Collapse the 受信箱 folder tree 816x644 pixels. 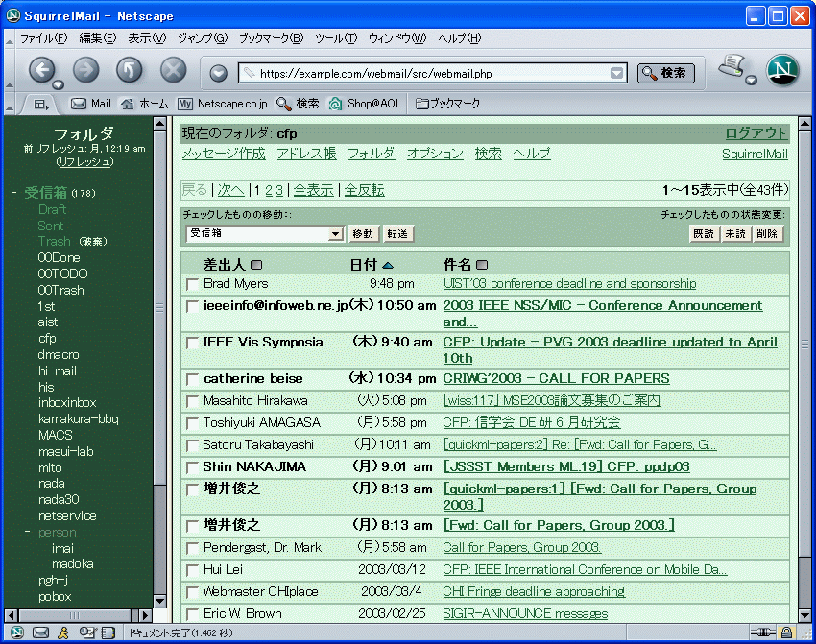(14, 193)
